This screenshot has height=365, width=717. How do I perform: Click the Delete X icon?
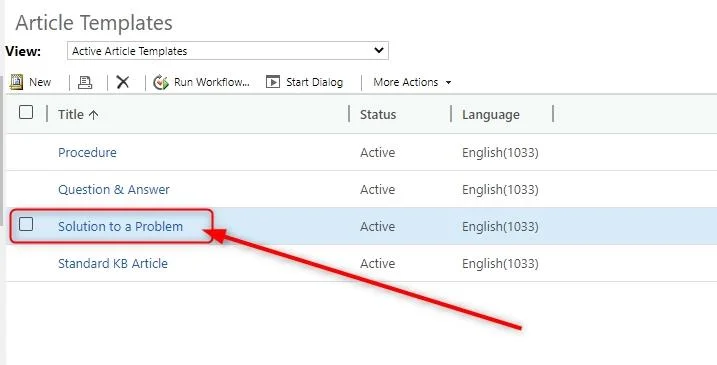point(123,82)
